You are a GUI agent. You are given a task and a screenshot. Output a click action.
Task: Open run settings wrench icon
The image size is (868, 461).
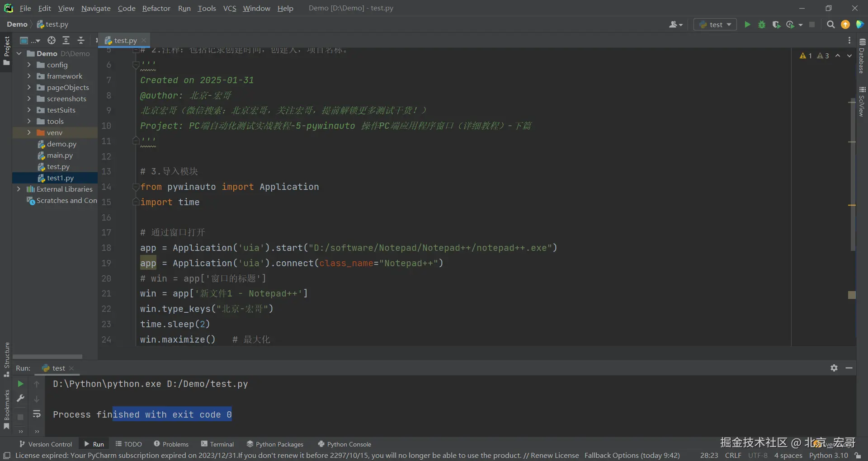tap(20, 398)
